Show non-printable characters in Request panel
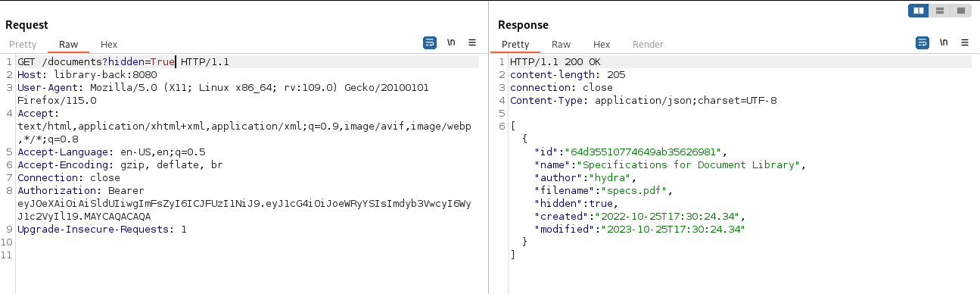 (x=451, y=43)
